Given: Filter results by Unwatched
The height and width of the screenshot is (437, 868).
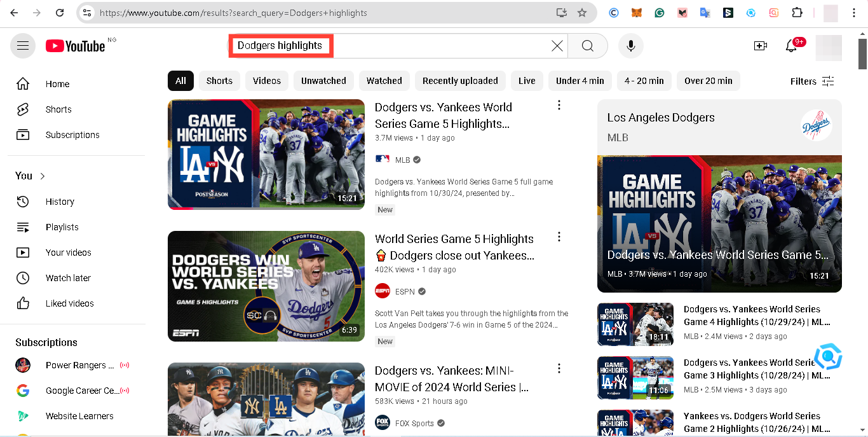Looking at the screenshot, I should [x=323, y=81].
